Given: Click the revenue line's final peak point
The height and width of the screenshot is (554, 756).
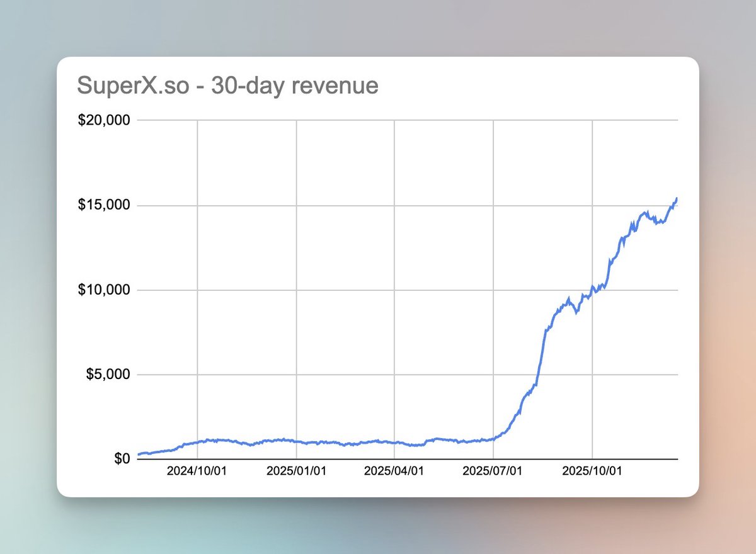Looking at the screenshot, I should tap(677, 199).
